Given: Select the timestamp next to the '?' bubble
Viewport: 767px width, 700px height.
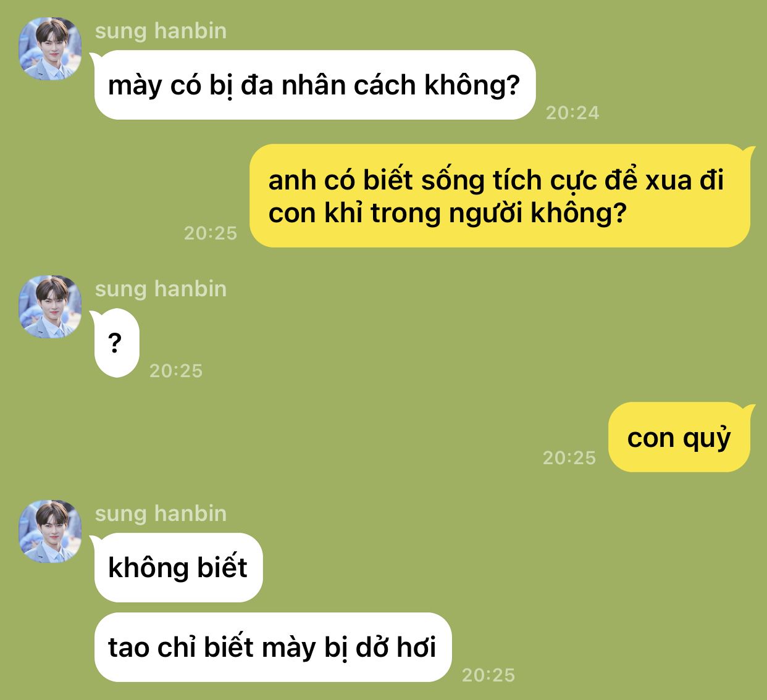Looking at the screenshot, I should pos(176,370).
